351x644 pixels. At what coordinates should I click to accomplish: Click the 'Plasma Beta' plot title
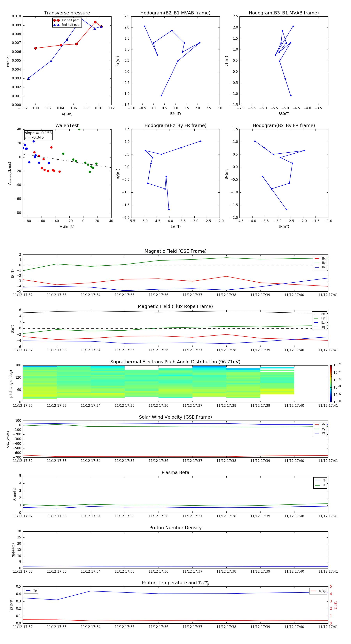pos(175,473)
